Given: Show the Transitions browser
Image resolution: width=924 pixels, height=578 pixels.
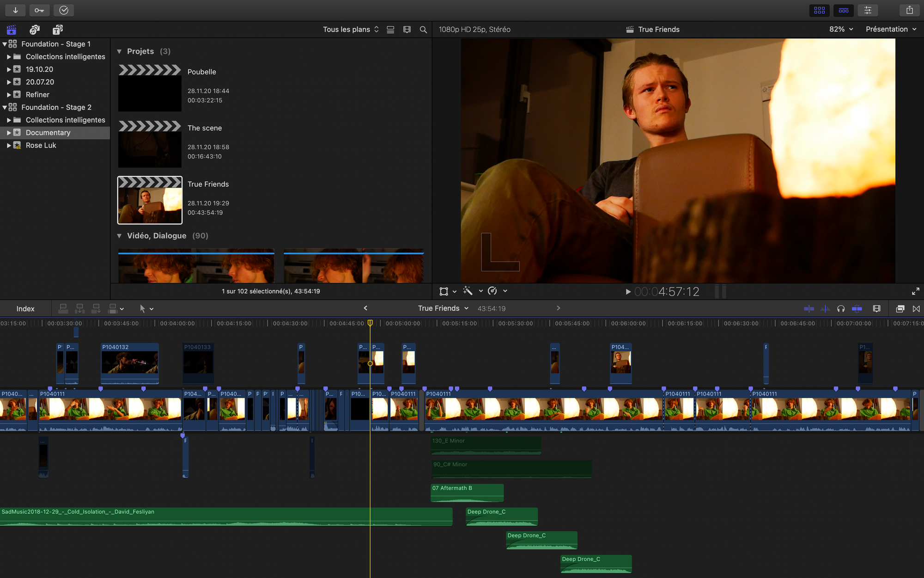Looking at the screenshot, I should point(916,309).
